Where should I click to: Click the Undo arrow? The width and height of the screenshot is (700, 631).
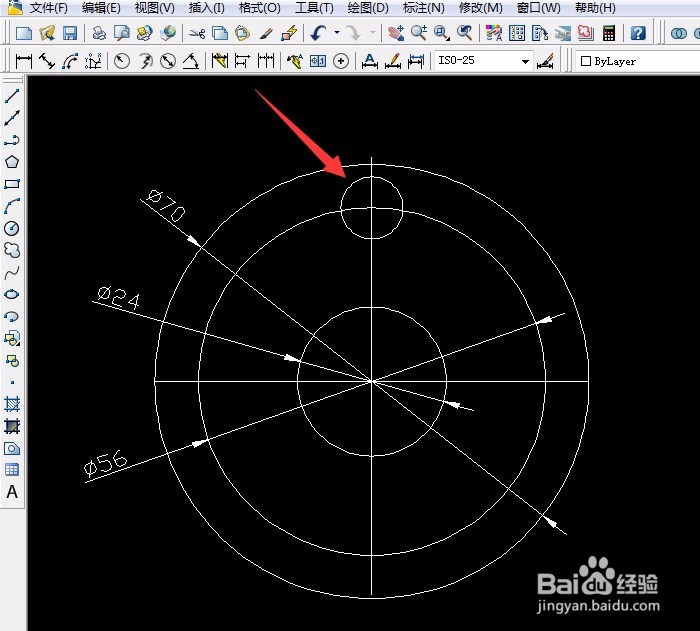[318, 33]
